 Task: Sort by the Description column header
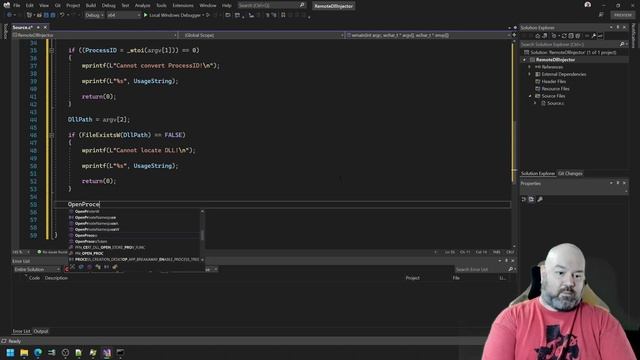coord(56,278)
